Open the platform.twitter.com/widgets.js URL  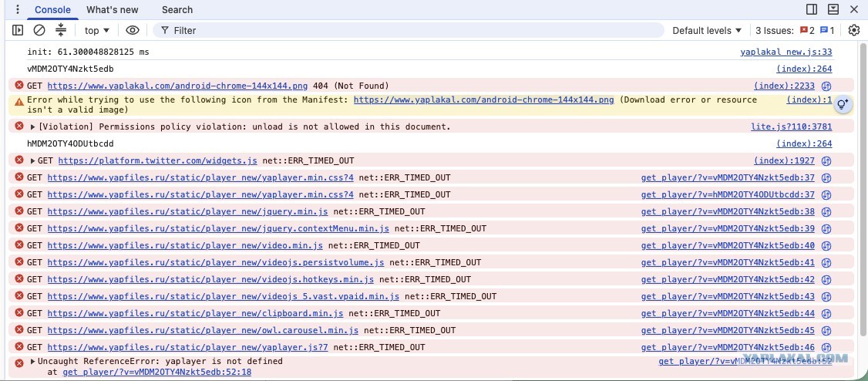click(x=158, y=160)
